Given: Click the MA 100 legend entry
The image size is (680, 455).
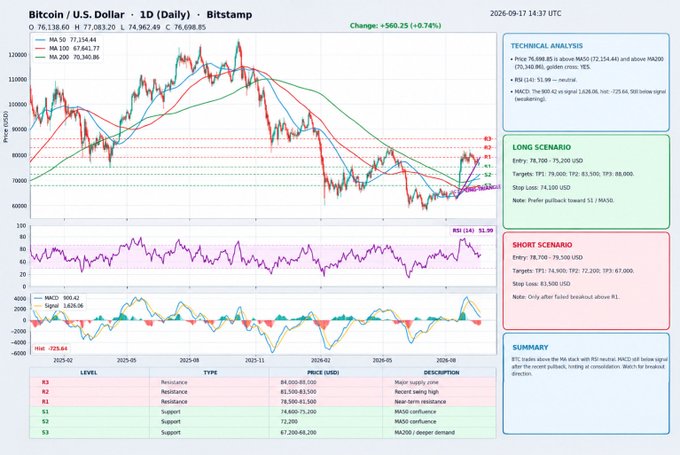Looking at the screenshot, I should coord(68,48).
